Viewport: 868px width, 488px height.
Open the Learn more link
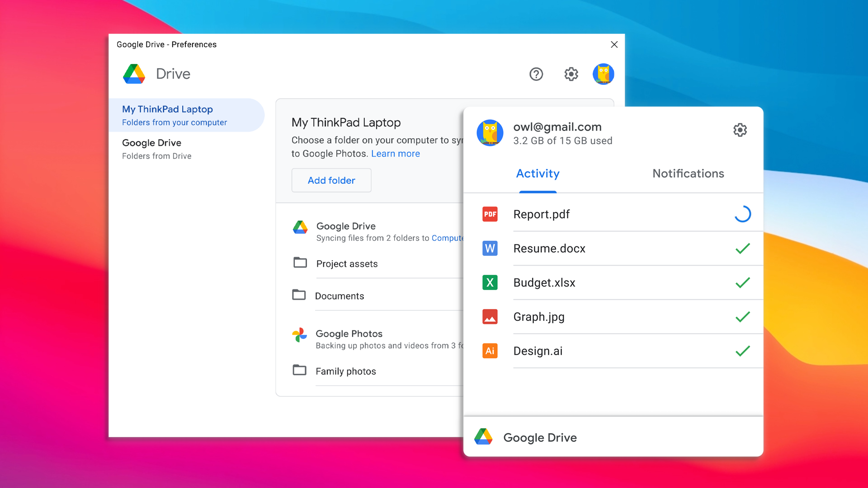click(395, 154)
